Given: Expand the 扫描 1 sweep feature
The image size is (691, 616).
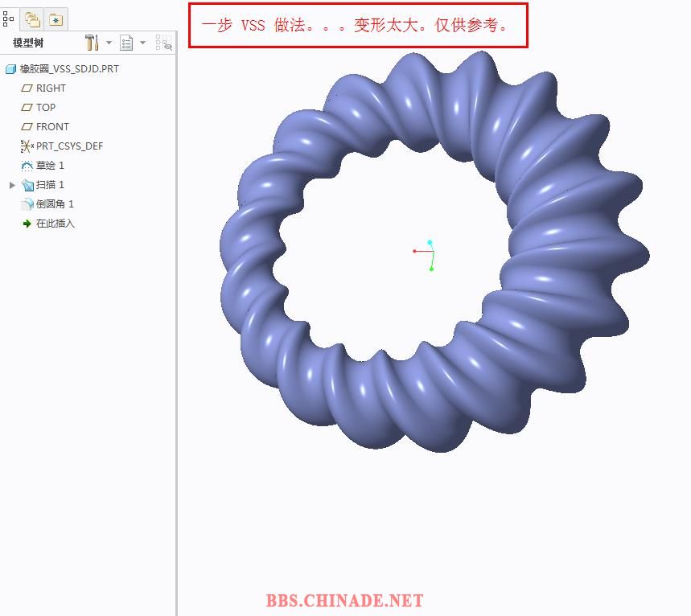Looking at the screenshot, I should pyautogui.click(x=12, y=185).
